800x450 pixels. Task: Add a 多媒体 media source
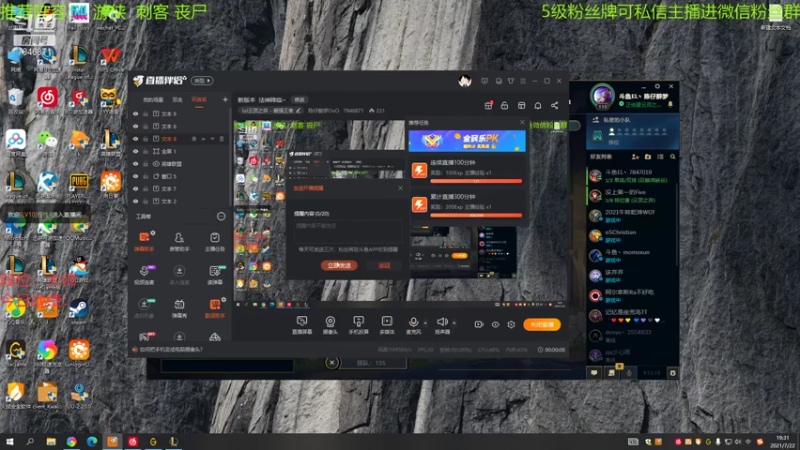tap(387, 324)
